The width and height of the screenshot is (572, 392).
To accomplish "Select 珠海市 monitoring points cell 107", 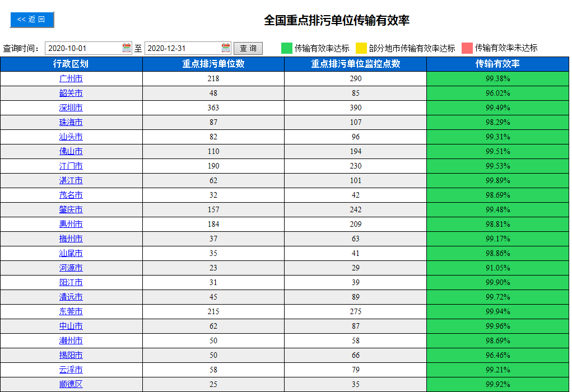I will click(x=356, y=123).
